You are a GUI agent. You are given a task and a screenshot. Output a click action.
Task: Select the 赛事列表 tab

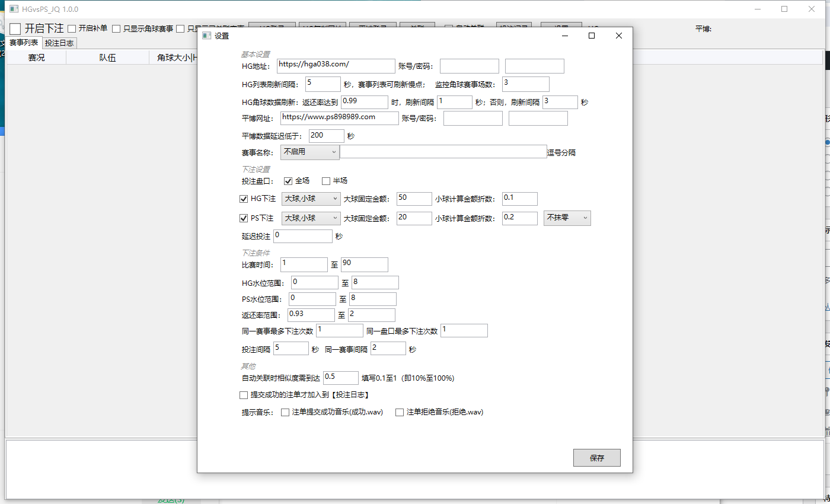(24, 43)
